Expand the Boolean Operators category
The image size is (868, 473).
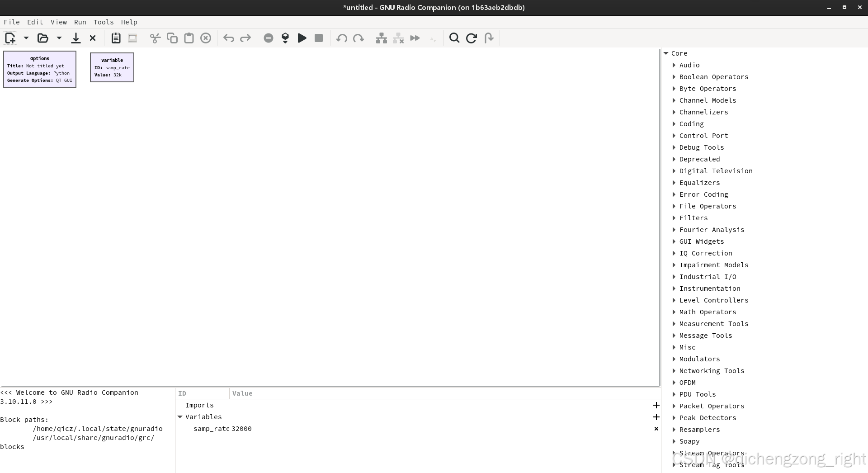[674, 77]
